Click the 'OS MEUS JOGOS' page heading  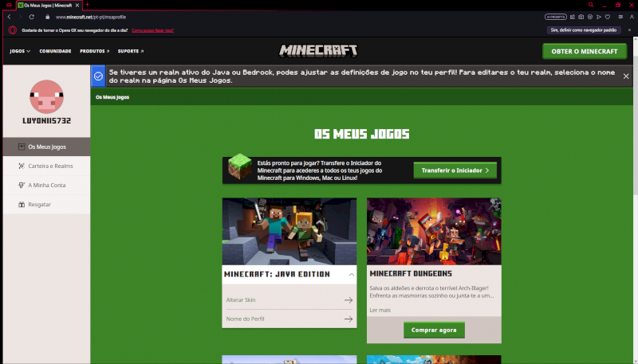(362, 134)
